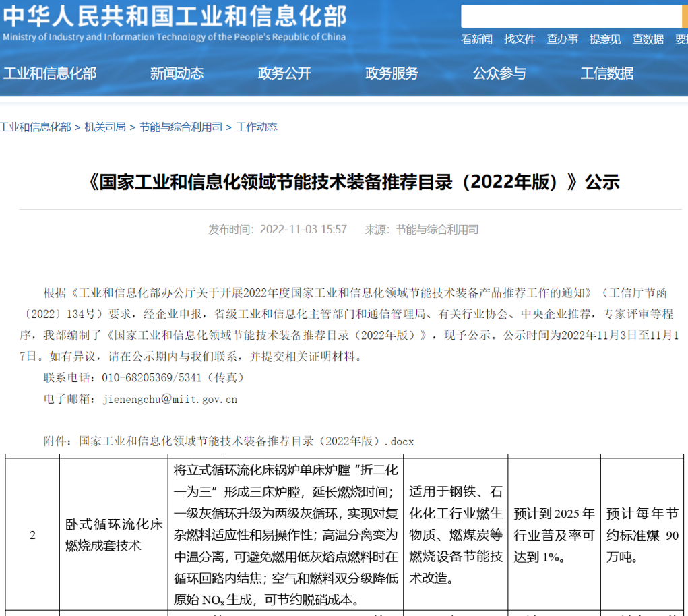Click 工业和信息化部 in the main navigation

pyautogui.click(x=49, y=73)
